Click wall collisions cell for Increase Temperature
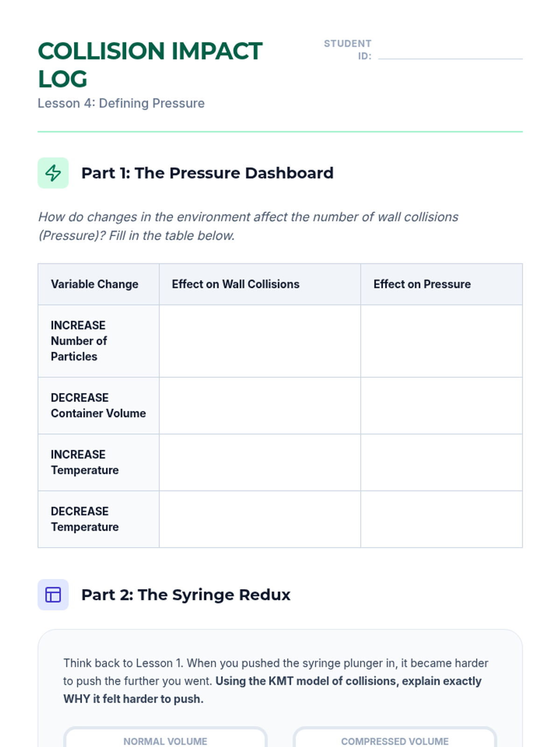This screenshot has height=747, width=560. click(x=259, y=462)
